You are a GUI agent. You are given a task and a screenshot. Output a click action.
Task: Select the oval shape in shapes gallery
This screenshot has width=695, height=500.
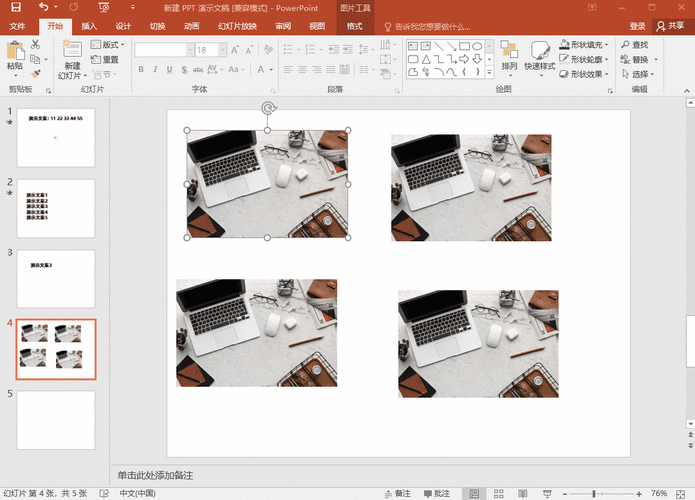pyautogui.click(x=477, y=46)
